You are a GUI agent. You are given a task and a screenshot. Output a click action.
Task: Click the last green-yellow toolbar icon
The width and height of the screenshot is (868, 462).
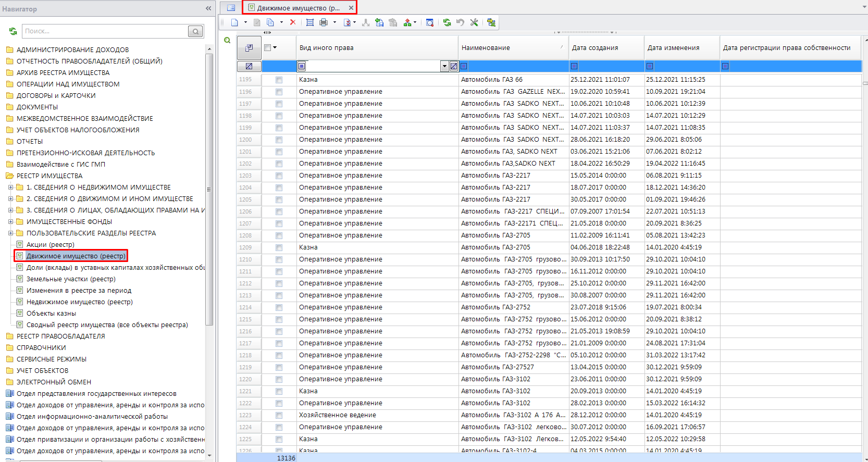pos(491,22)
